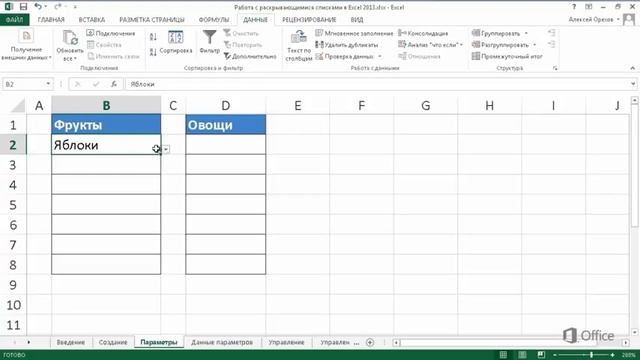Click the Select All corner triangle

17,106
